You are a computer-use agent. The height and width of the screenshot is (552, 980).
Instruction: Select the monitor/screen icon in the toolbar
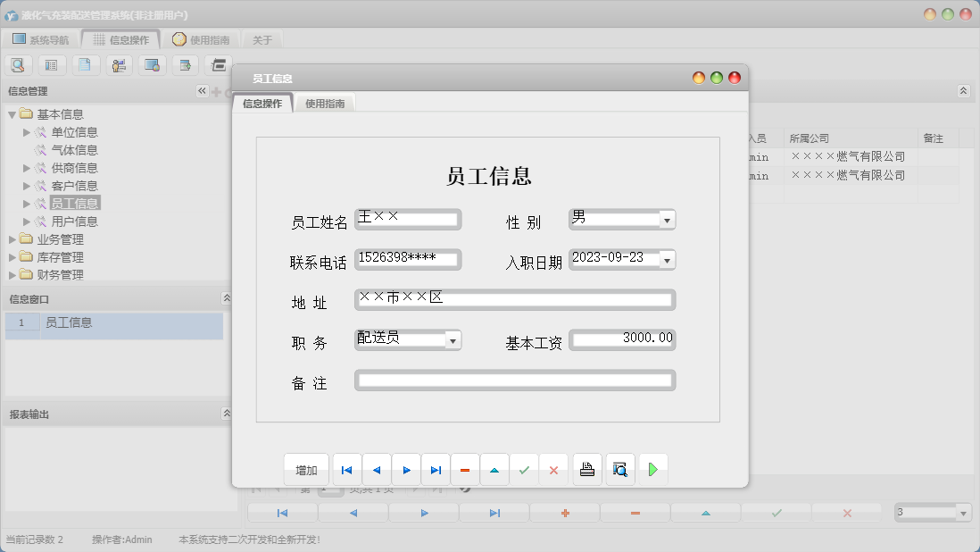point(152,64)
